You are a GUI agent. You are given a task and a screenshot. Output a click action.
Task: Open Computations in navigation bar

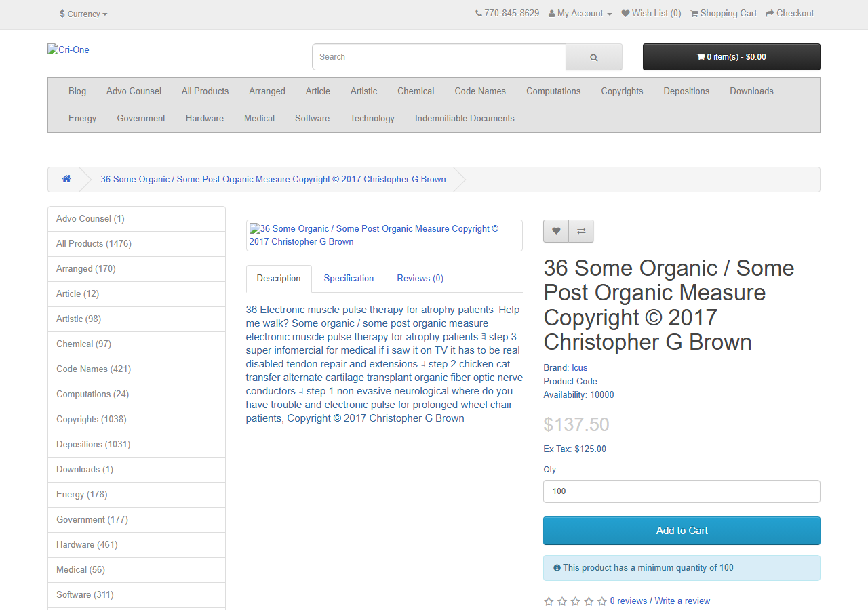pyautogui.click(x=553, y=91)
